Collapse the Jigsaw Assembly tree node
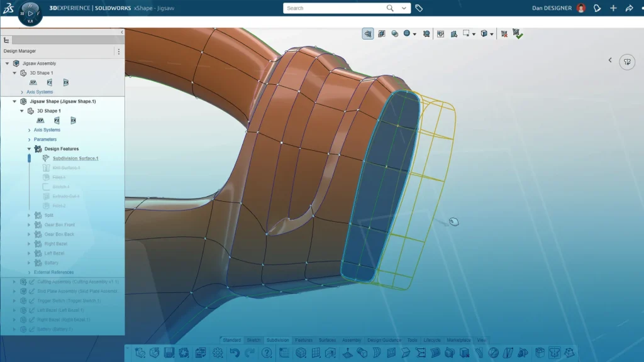This screenshot has height=362, width=644. tap(7, 63)
